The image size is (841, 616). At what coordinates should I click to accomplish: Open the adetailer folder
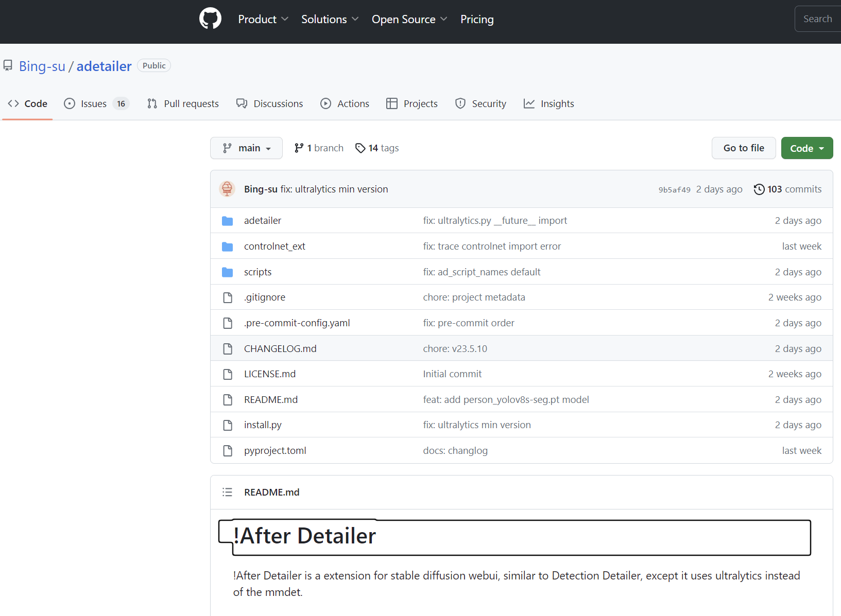263,220
